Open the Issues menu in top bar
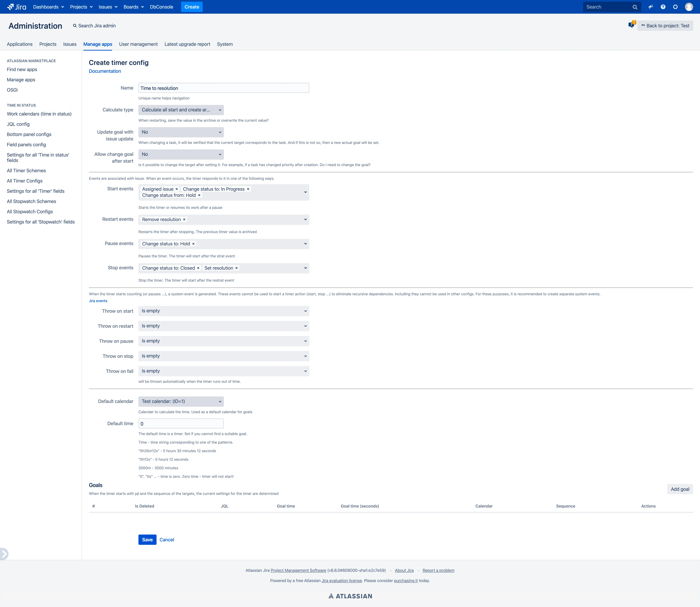The width and height of the screenshot is (700, 607). (108, 7)
